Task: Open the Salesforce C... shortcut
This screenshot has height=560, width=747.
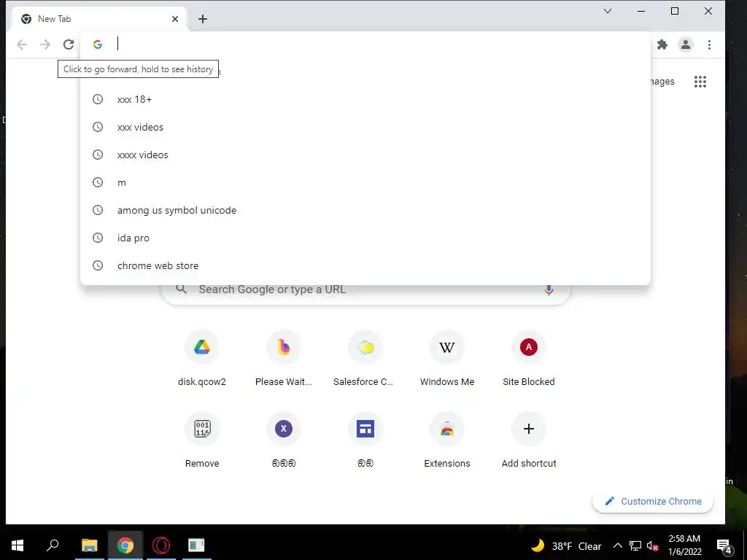Action: (365, 359)
